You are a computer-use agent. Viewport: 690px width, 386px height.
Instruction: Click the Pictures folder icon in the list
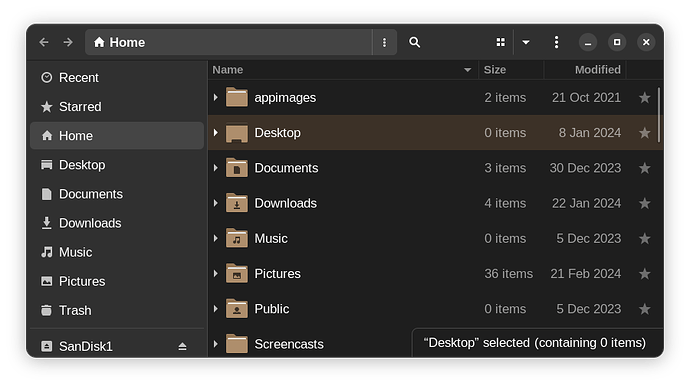pos(237,273)
